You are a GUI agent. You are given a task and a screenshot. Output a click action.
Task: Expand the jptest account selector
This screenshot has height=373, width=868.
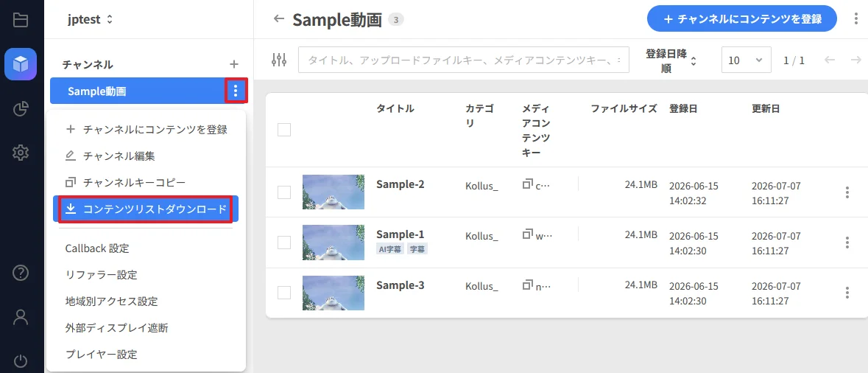click(91, 19)
